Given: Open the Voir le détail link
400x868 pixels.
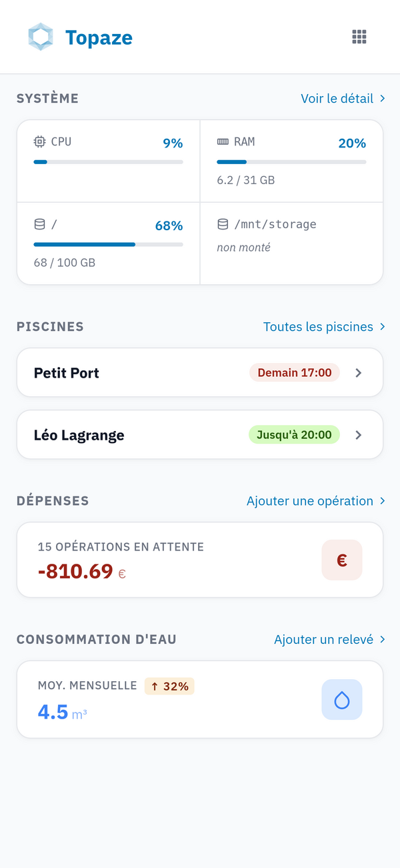Looking at the screenshot, I should pyautogui.click(x=337, y=99).
